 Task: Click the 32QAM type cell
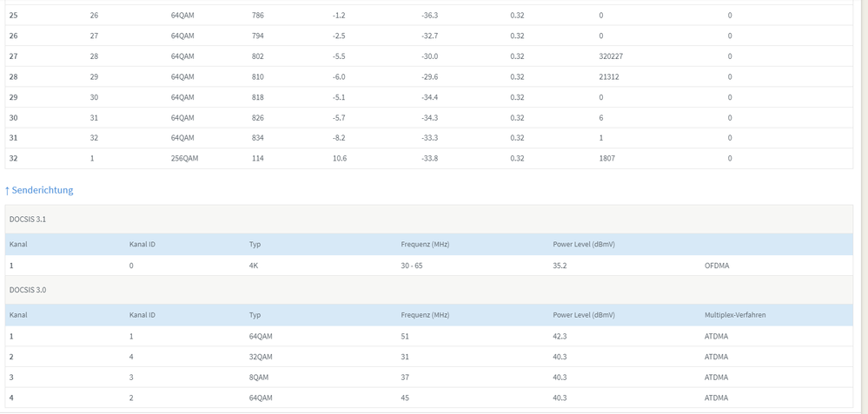(x=261, y=357)
